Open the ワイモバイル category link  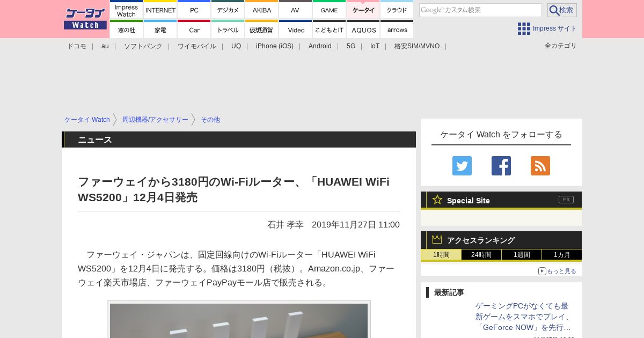tap(197, 46)
